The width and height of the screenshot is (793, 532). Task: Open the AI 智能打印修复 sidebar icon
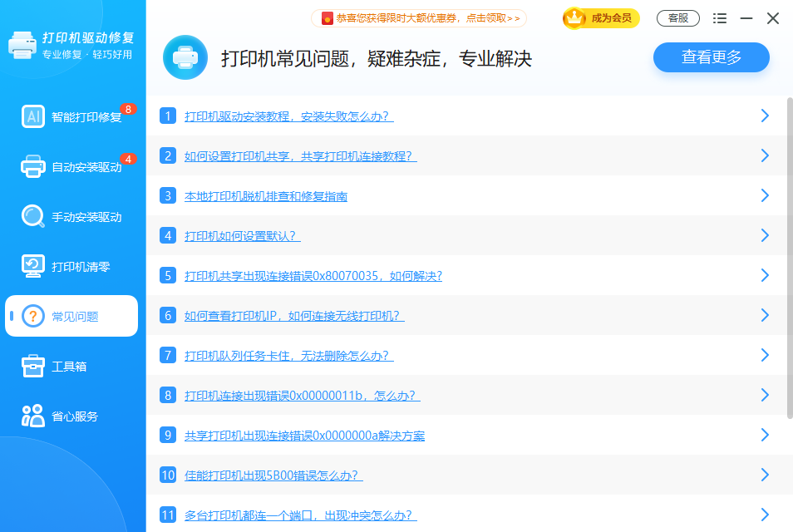pyautogui.click(x=33, y=117)
